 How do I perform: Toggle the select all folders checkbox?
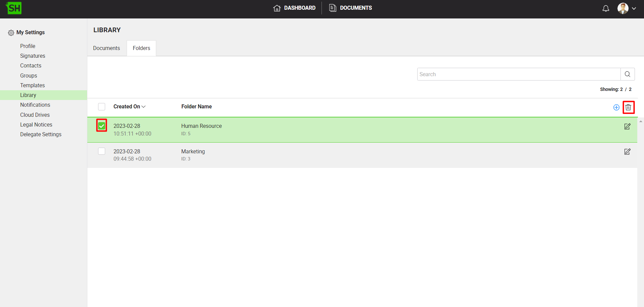coord(101,107)
